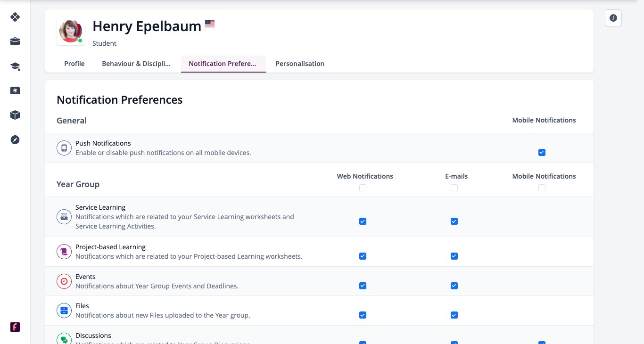Open the briefcase icon in the sidebar

click(x=15, y=41)
